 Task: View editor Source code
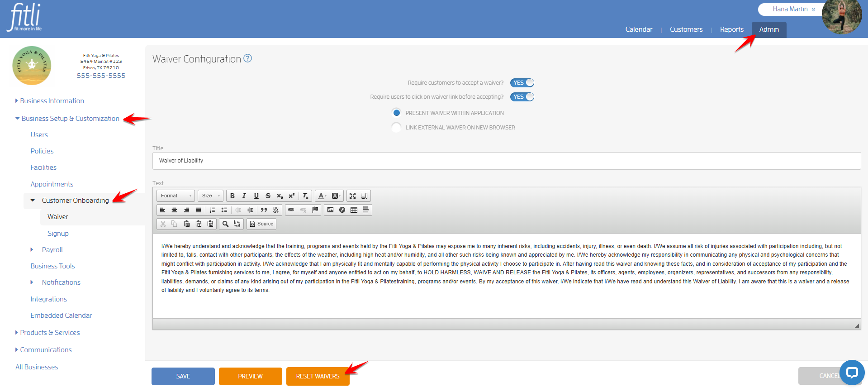[261, 224]
